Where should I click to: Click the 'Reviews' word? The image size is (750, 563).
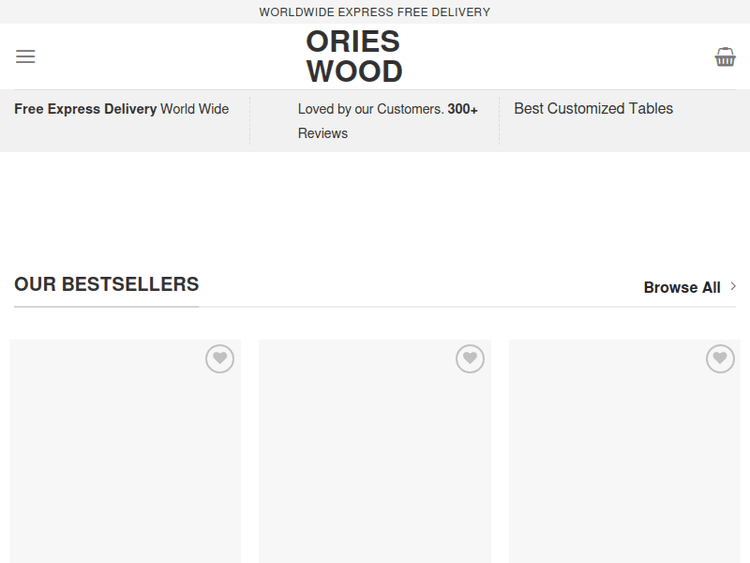tap(323, 133)
